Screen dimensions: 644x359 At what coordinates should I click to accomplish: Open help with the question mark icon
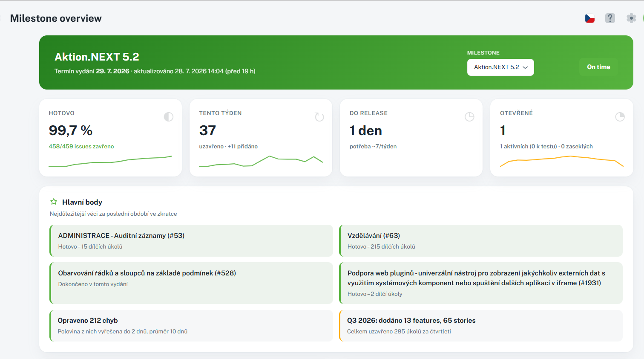(x=610, y=18)
